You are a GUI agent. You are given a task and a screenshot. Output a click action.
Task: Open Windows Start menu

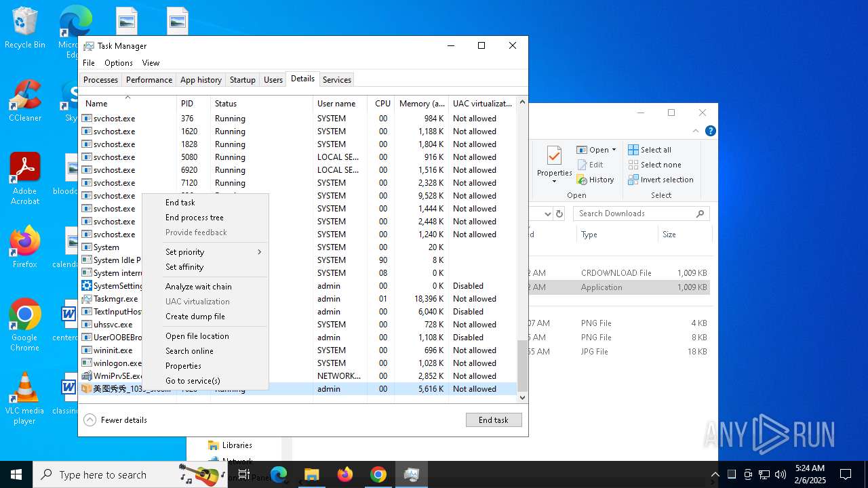(16, 474)
